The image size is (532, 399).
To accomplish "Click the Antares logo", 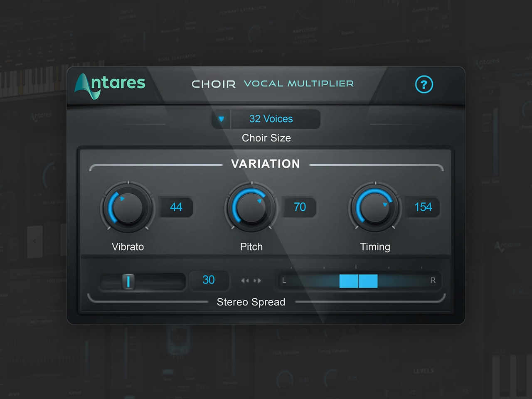I will pos(110,86).
